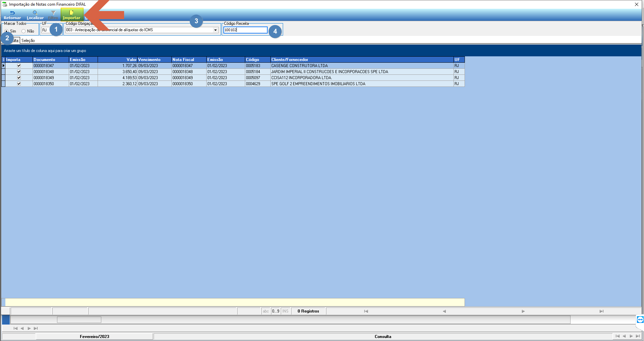The image size is (644, 341).
Task: Click next arrow in lower-left navigator
Action: click(x=29, y=328)
